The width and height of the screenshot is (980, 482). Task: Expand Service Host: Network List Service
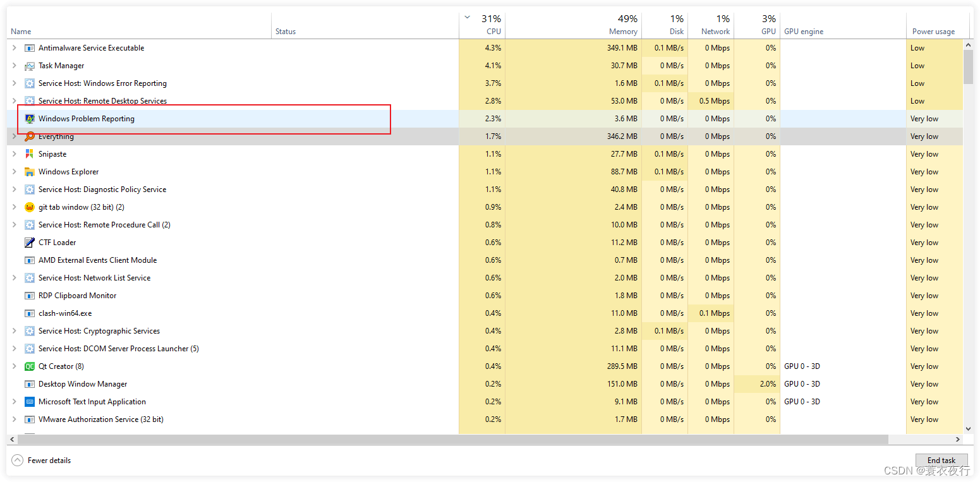point(15,278)
